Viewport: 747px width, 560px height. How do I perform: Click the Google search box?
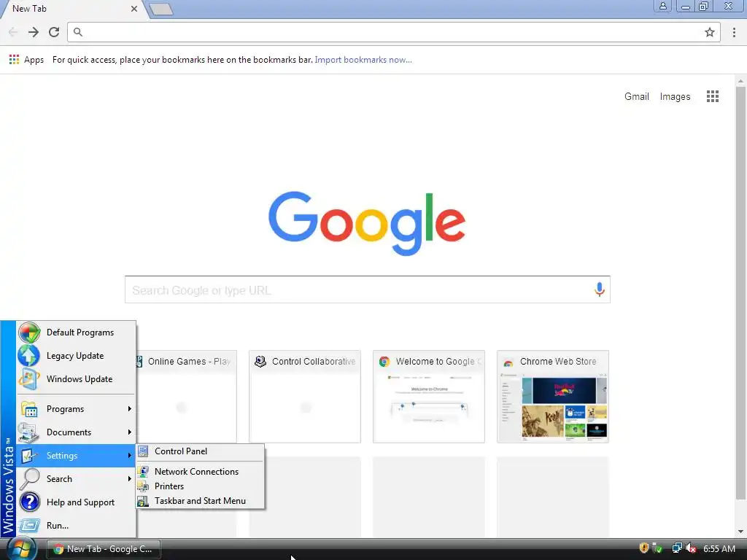[368, 289]
